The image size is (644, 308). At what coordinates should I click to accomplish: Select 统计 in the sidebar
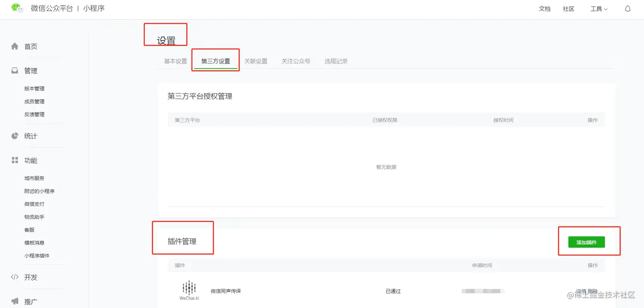31,136
